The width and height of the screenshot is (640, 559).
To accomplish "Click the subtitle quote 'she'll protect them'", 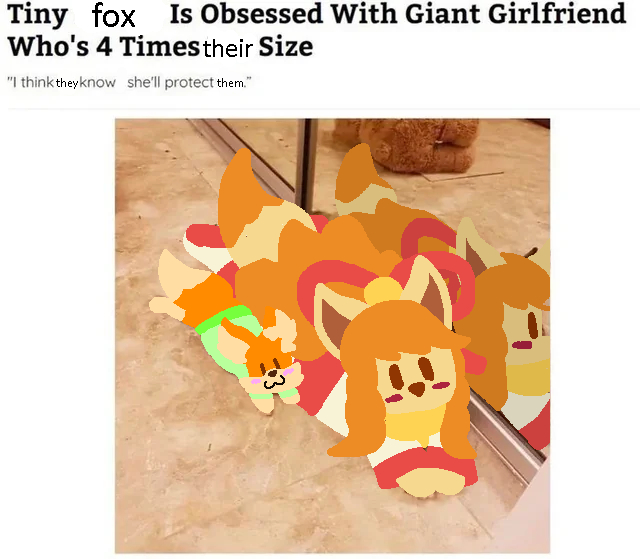I will point(189,83).
